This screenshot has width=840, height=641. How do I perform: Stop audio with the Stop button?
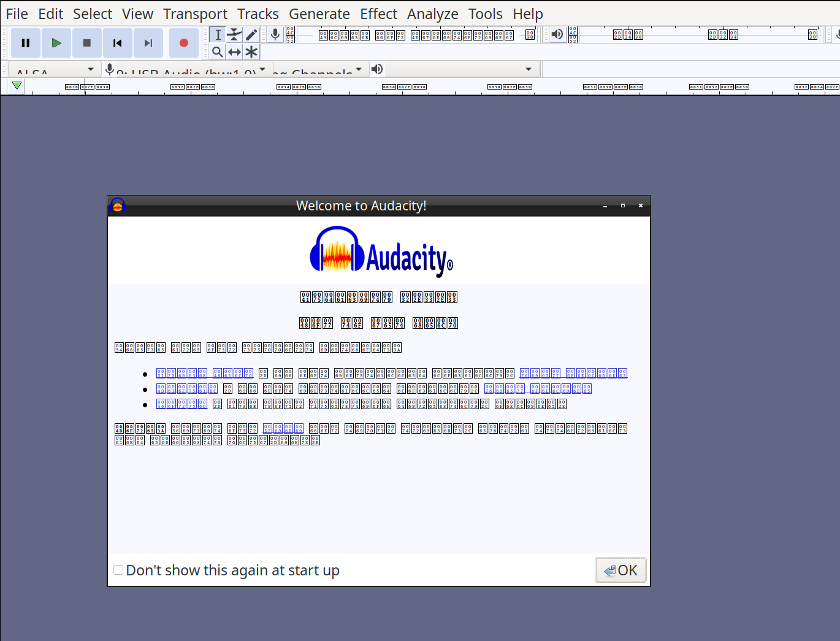(x=87, y=43)
